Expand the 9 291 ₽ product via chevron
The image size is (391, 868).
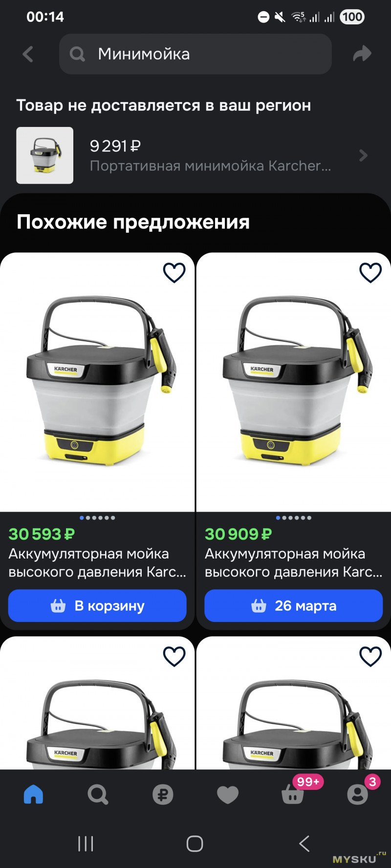tap(363, 156)
